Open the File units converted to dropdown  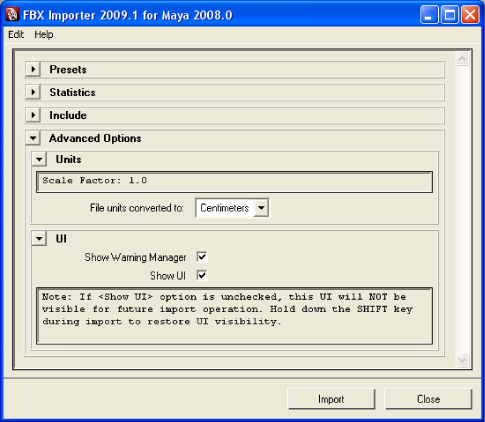[x=232, y=208]
